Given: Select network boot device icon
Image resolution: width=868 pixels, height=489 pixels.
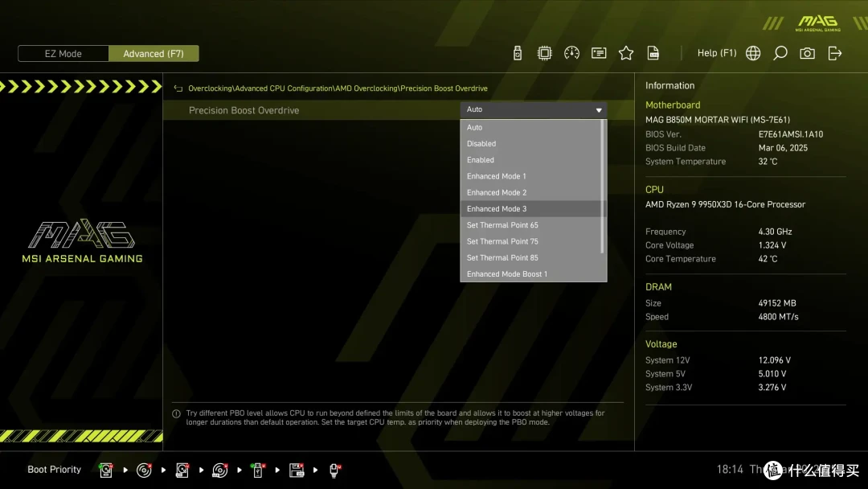Looking at the screenshot, I should point(334,471).
